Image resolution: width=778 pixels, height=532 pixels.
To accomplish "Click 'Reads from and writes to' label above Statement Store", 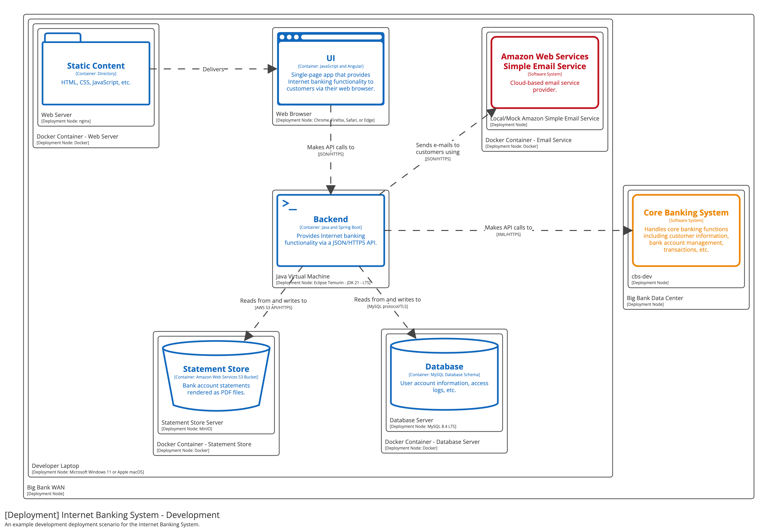I will [273, 301].
